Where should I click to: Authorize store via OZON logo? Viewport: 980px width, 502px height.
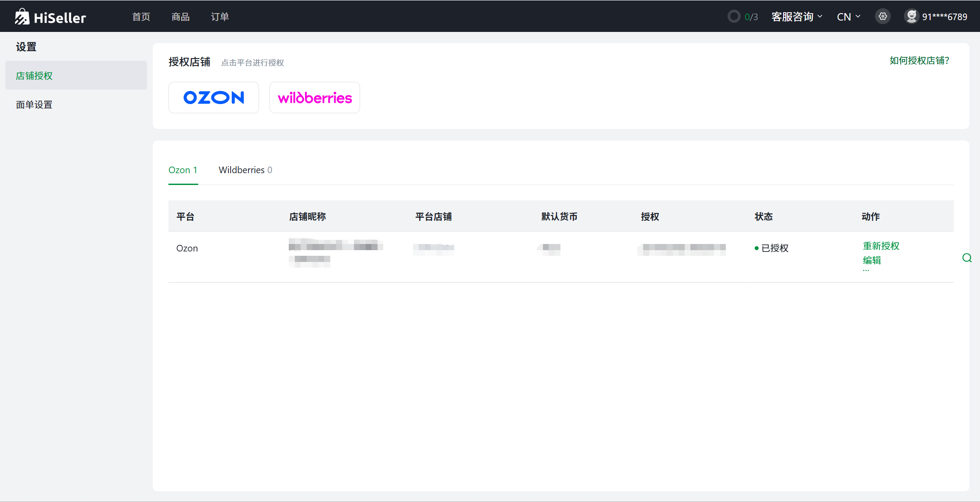click(x=213, y=98)
